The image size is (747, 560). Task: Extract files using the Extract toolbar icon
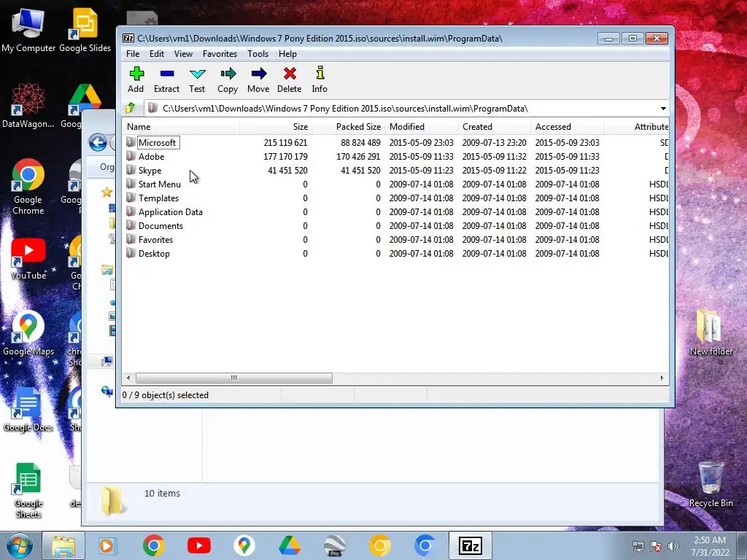coord(167,79)
